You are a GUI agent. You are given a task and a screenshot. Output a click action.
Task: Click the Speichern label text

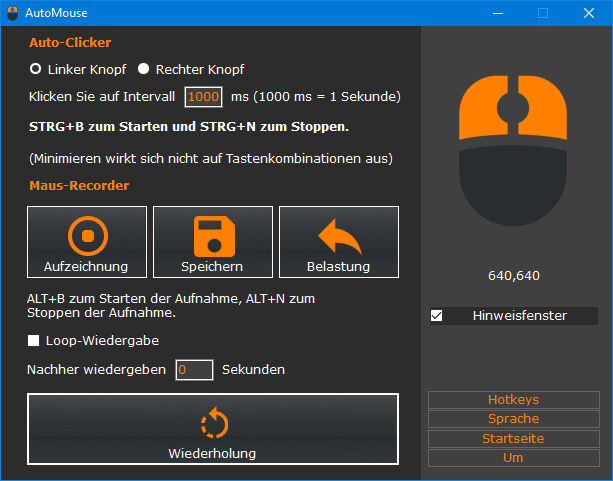(x=212, y=267)
